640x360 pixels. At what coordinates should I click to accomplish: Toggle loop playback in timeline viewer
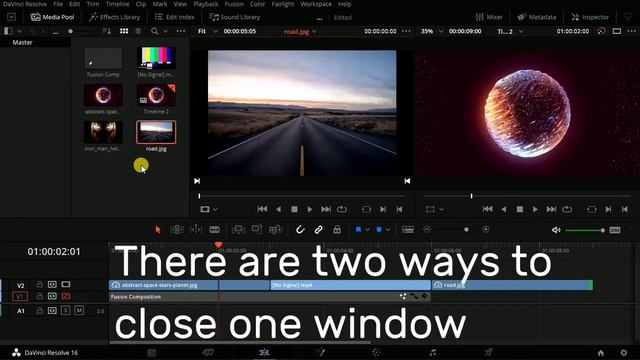pos(567,209)
